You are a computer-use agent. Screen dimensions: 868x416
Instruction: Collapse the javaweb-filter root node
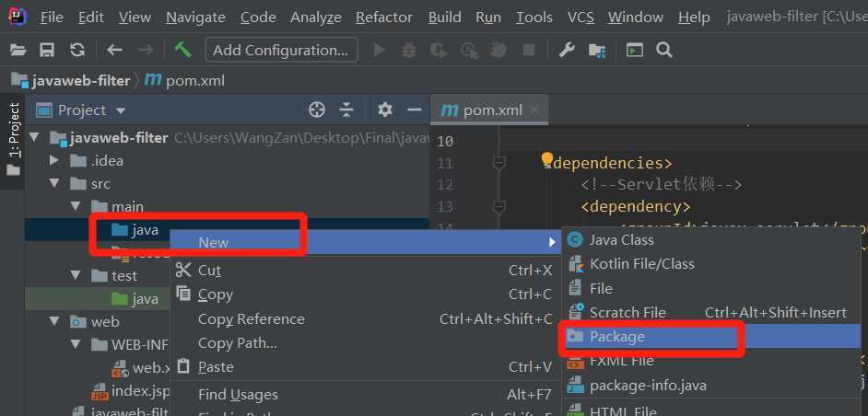[x=34, y=136]
